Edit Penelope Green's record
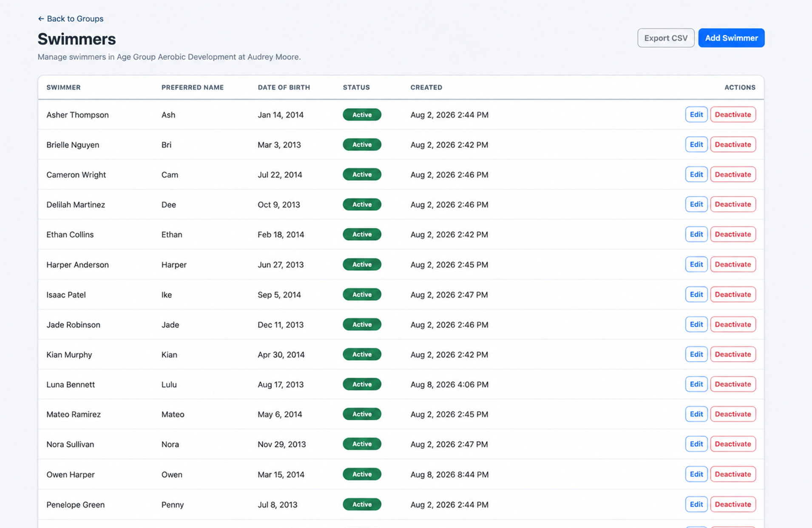This screenshot has height=528, width=812. [x=696, y=504]
